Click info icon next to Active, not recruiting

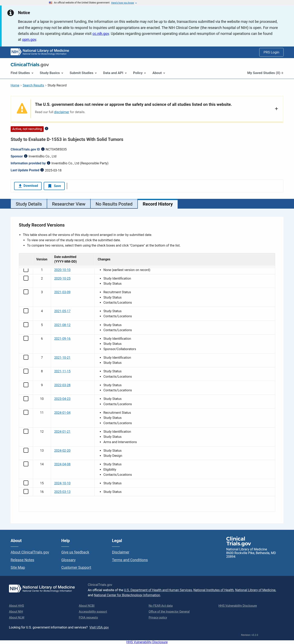(x=47, y=129)
